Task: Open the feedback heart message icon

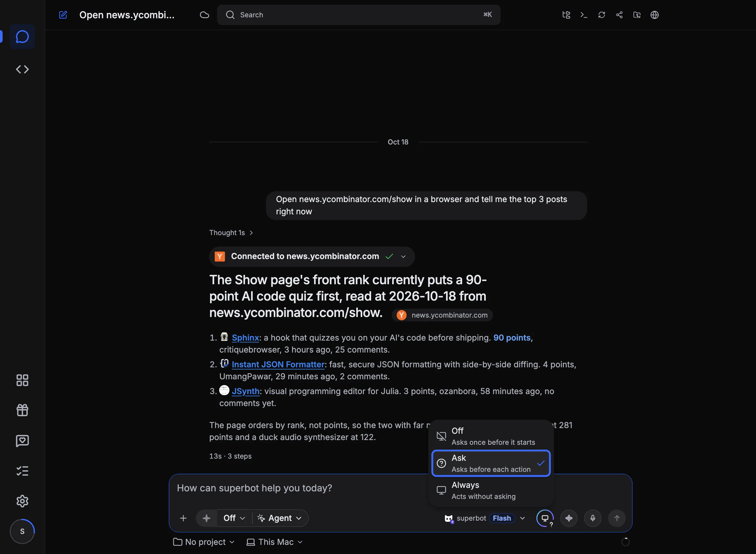Action: point(22,441)
